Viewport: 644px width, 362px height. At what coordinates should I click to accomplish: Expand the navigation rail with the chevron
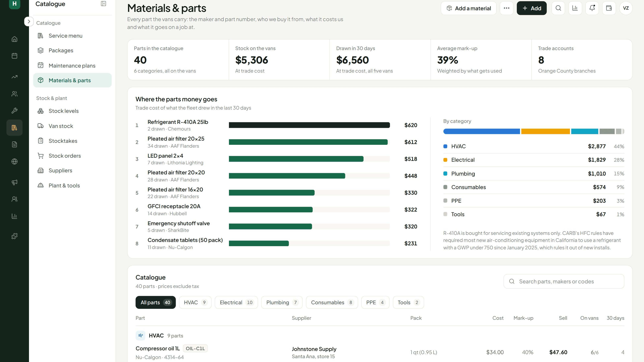[x=29, y=22]
